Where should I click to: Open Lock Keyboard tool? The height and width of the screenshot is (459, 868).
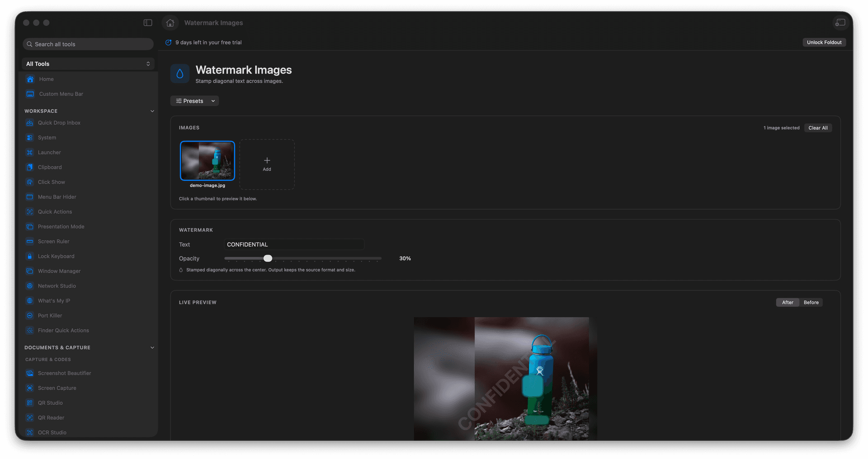(x=89, y=256)
